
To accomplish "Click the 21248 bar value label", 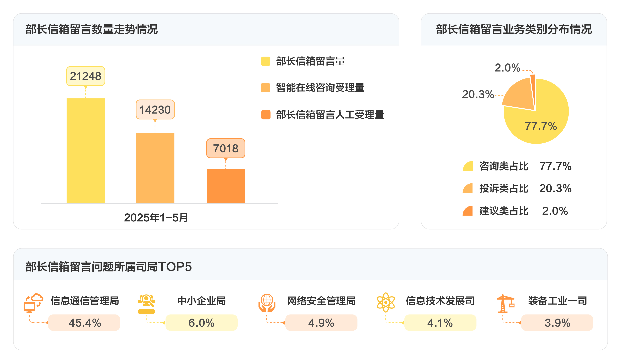I will point(86,76).
